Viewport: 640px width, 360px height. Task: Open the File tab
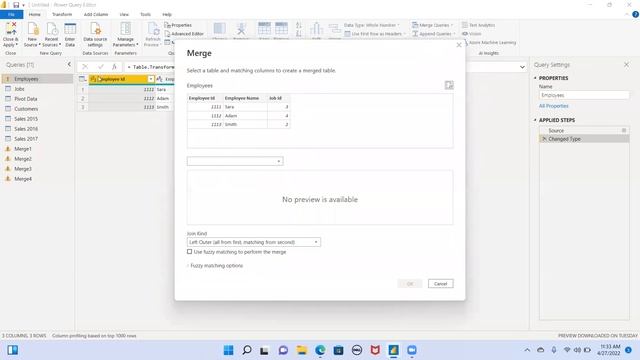[11, 14]
